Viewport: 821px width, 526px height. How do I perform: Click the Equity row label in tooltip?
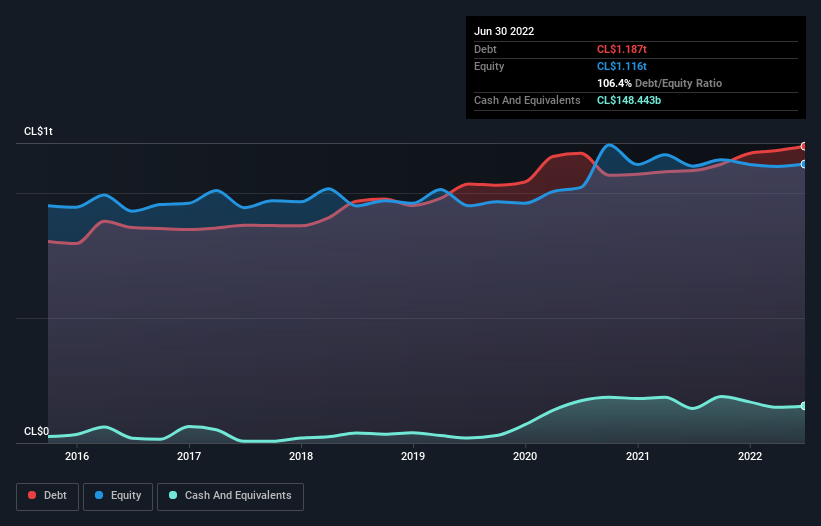489,66
